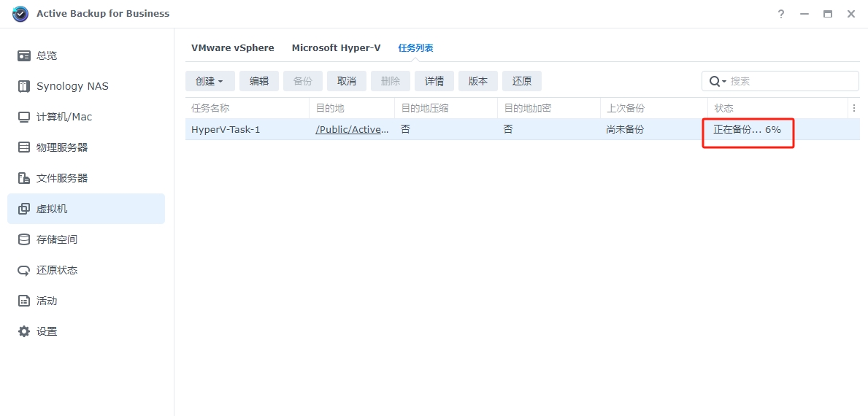Open the column options menu (three dots)
The height and width of the screenshot is (416, 868).
(x=853, y=108)
